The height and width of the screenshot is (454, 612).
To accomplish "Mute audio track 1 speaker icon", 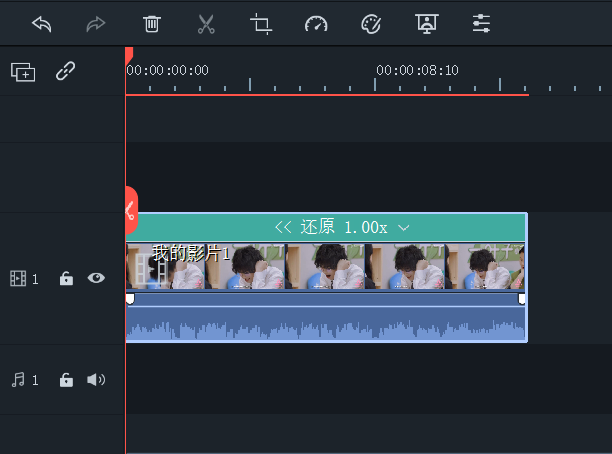I will pyautogui.click(x=96, y=379).
